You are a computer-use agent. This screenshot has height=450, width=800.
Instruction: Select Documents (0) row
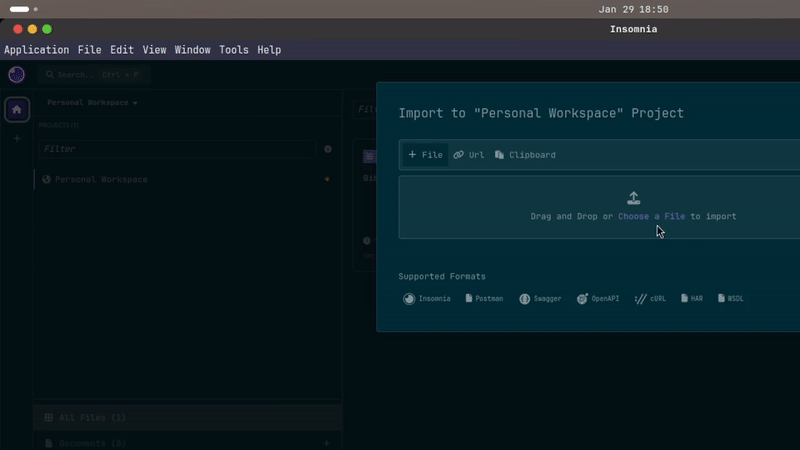click(x=188, y=442)
